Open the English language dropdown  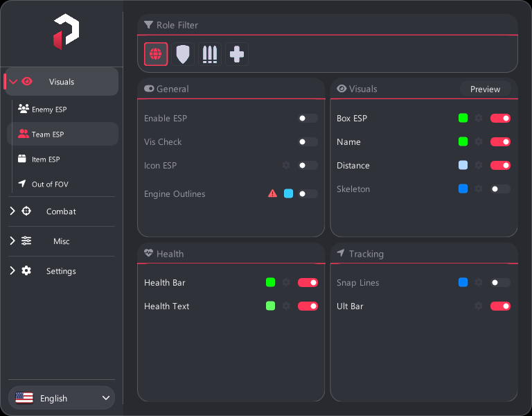pos(62,398)
